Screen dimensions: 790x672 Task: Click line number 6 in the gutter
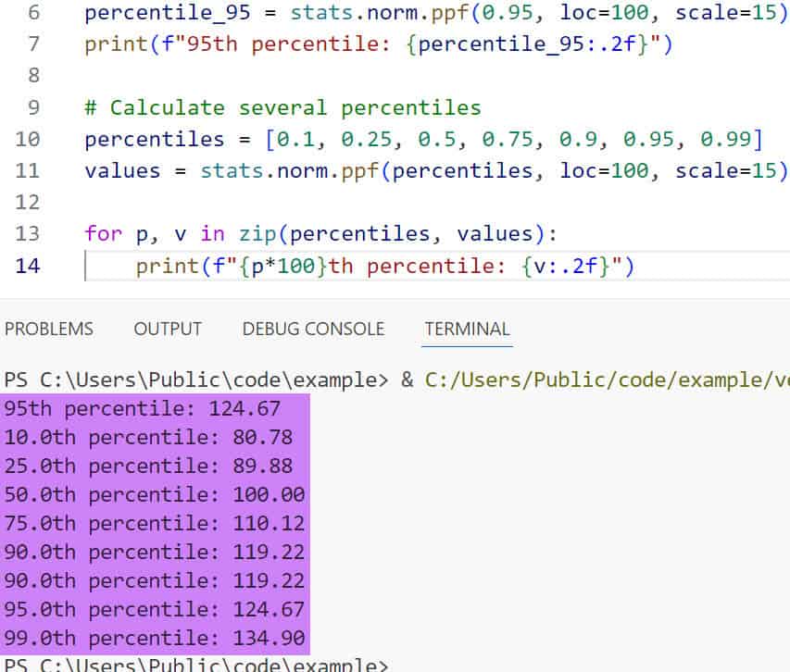34,14
